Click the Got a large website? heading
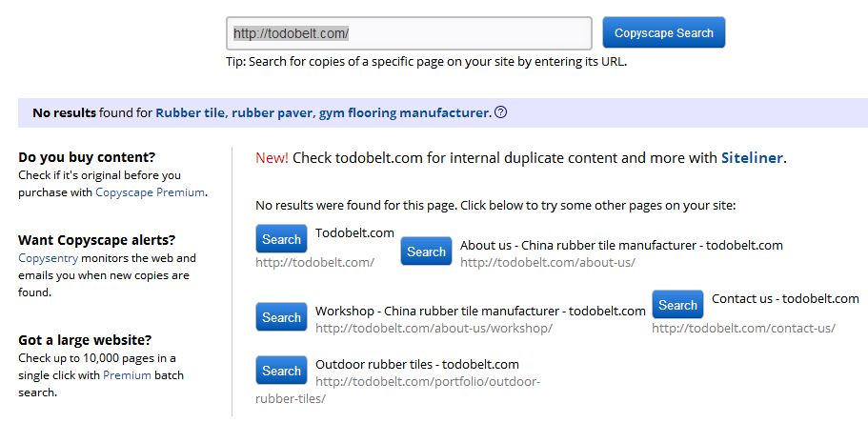 [85, 339]
